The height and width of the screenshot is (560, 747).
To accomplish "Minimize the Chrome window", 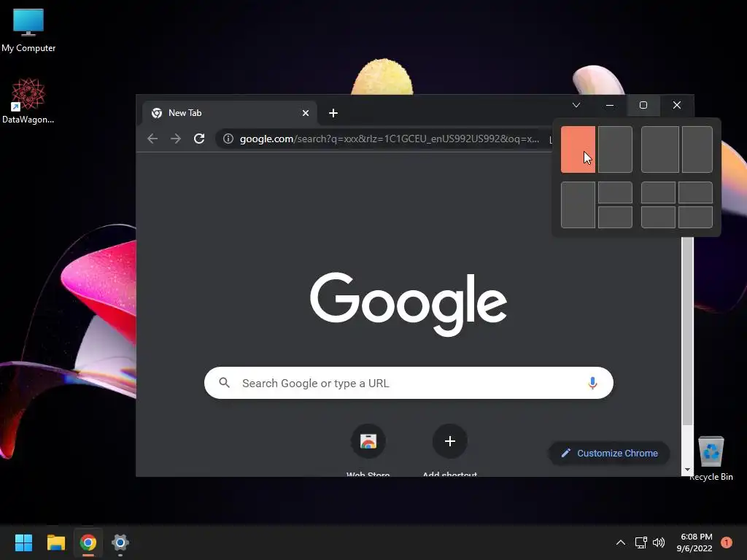I will point(610,105).
